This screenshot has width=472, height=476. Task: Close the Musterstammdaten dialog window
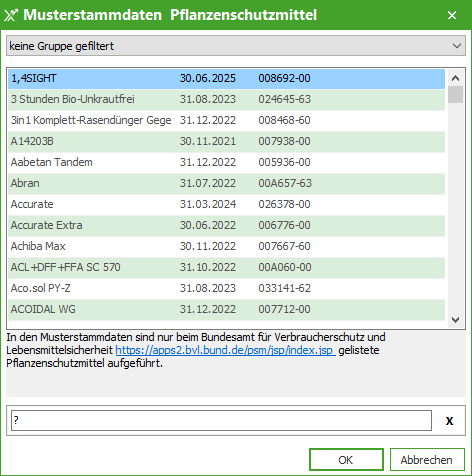tap(452, 15)
